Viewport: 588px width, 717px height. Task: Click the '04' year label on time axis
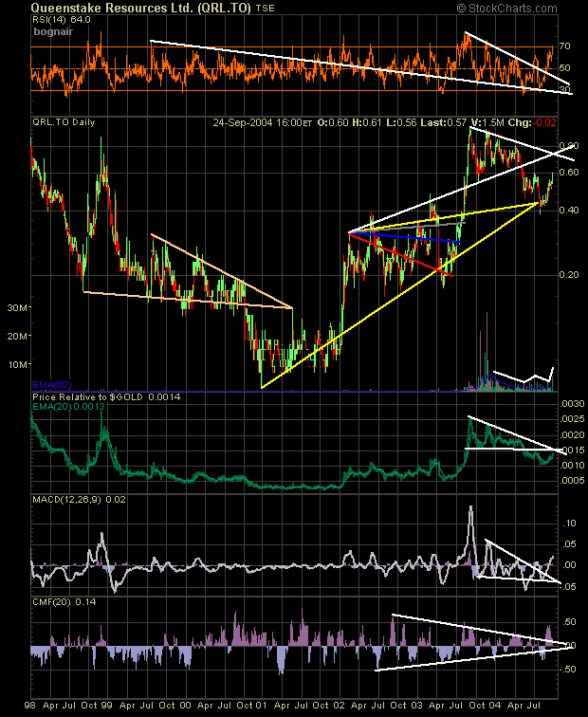tap(496, 705)
